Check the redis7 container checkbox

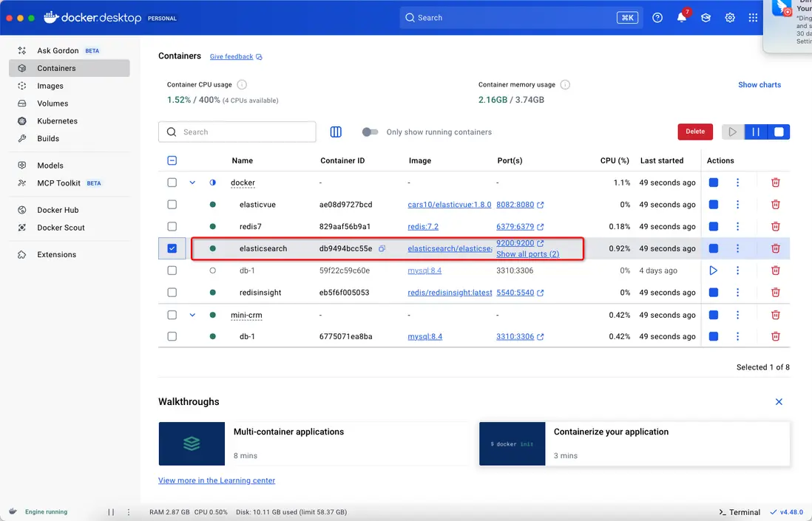172,227
